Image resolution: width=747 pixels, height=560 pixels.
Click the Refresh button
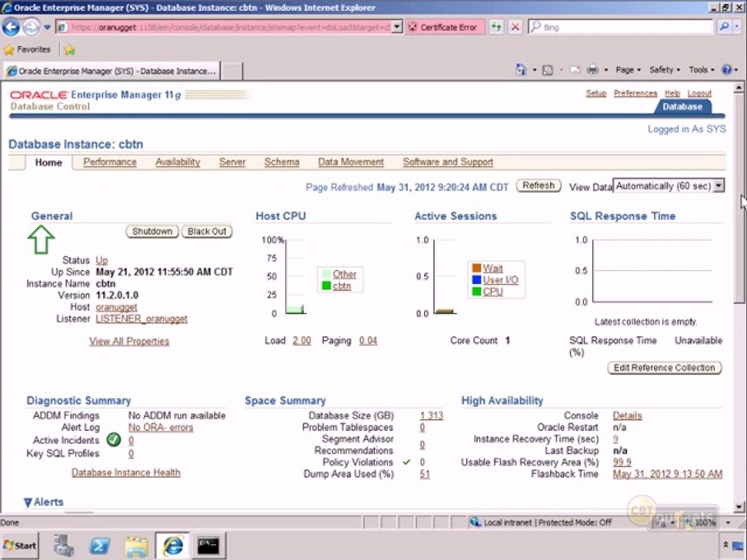[x=538, y=186]
